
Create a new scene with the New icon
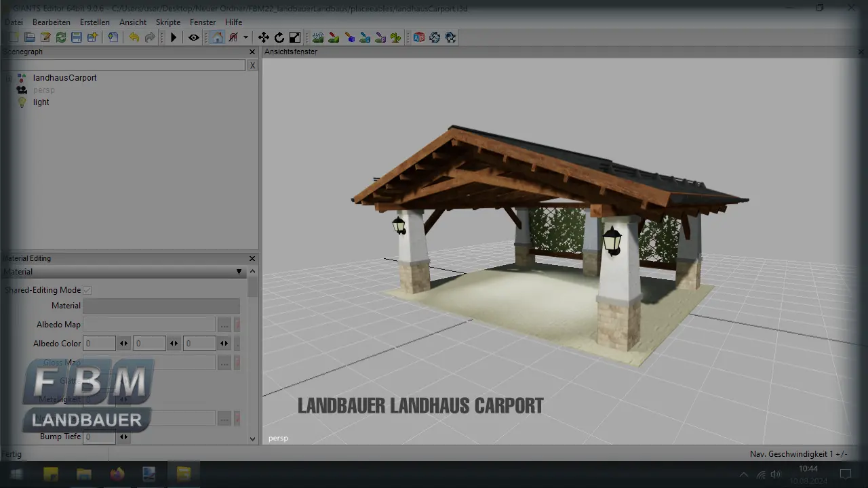click(x=14, y=37)
